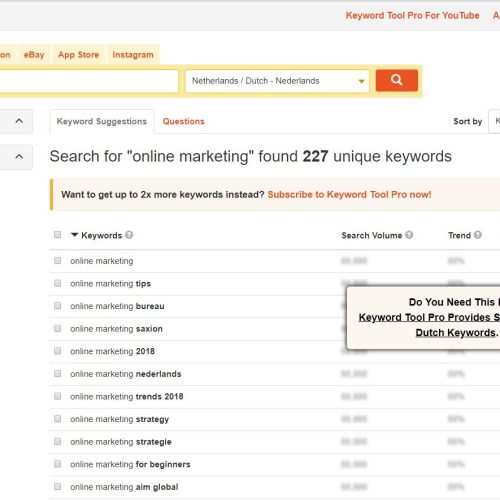
Task: Check the 'online marketing for beginners' checkbox
Action: [57, 464]
